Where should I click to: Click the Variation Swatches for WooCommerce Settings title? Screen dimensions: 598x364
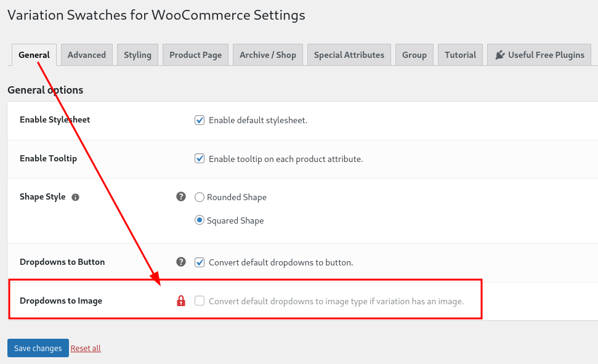click(156, 15)
